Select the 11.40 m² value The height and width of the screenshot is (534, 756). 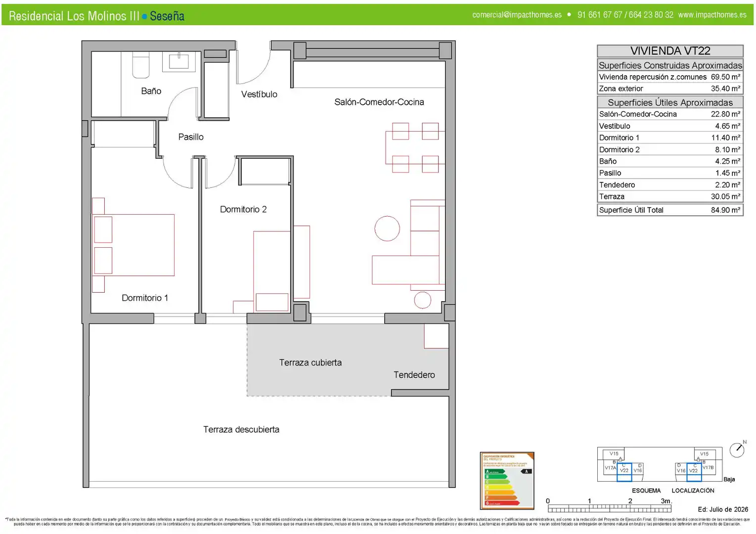pos(725,138)
